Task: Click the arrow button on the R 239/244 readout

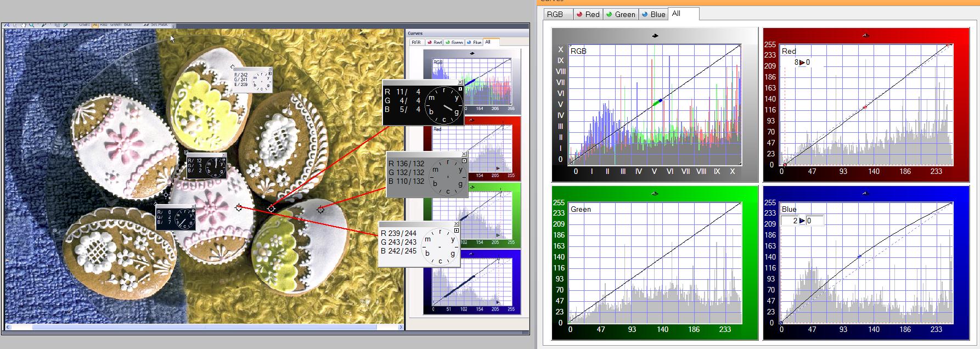Action: point(457,230)
